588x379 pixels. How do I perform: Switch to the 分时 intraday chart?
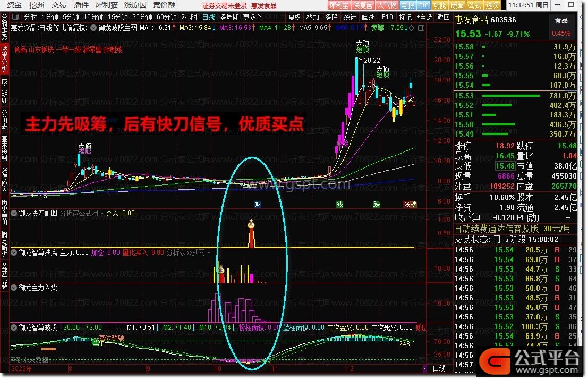coord(31,17)
